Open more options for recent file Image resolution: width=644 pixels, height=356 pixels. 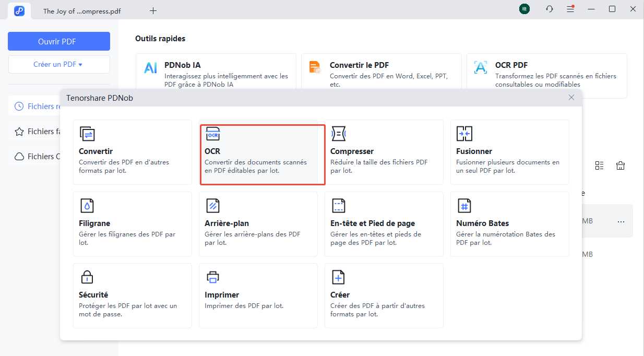tap(621, 221)
